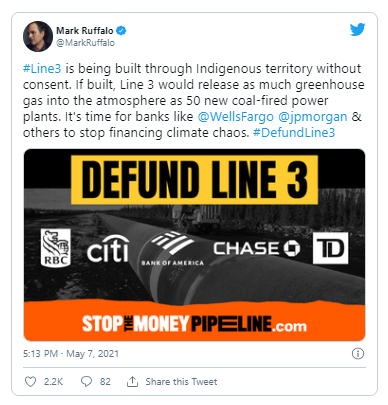Click the Twitter bird logo

tap(357, 30)
